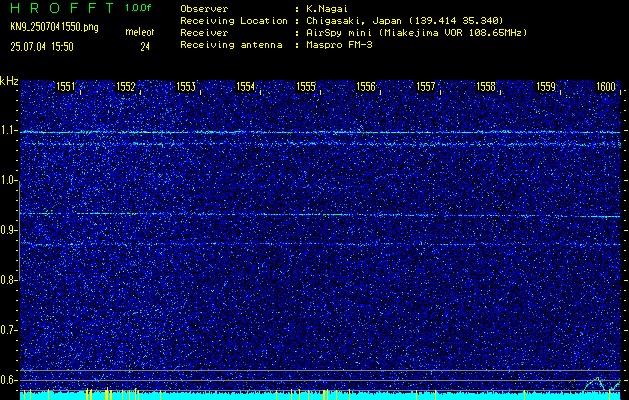Screen dimensions: 629x400
Task: Click the 1.0 frequency axis label
Action: point(7,181)
